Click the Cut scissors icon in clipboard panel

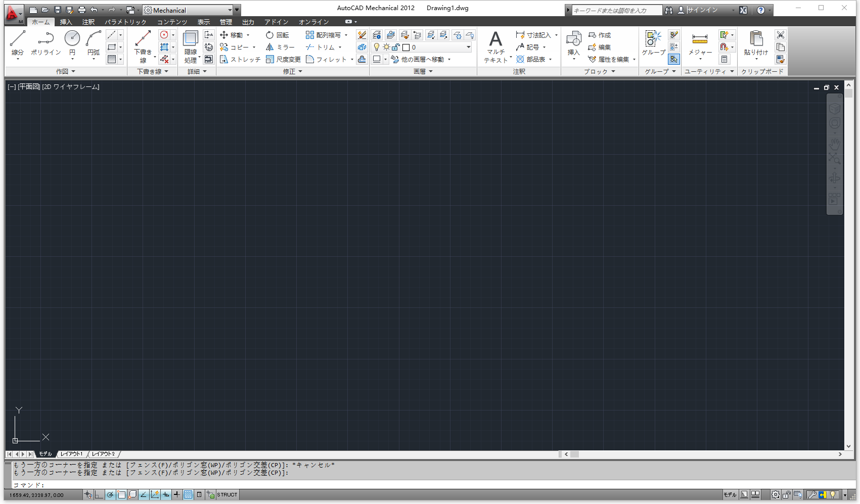pos(781,35)
